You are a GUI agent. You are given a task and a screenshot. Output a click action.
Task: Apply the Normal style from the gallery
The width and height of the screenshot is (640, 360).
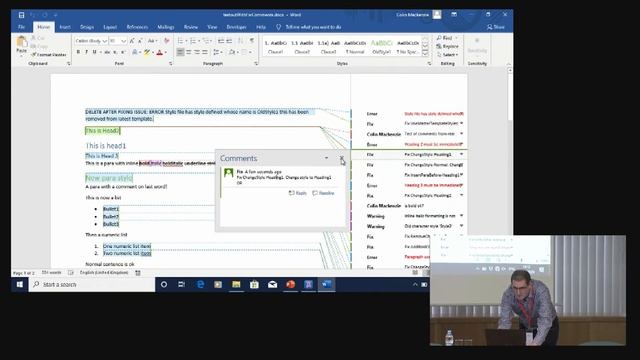(355, 47)
